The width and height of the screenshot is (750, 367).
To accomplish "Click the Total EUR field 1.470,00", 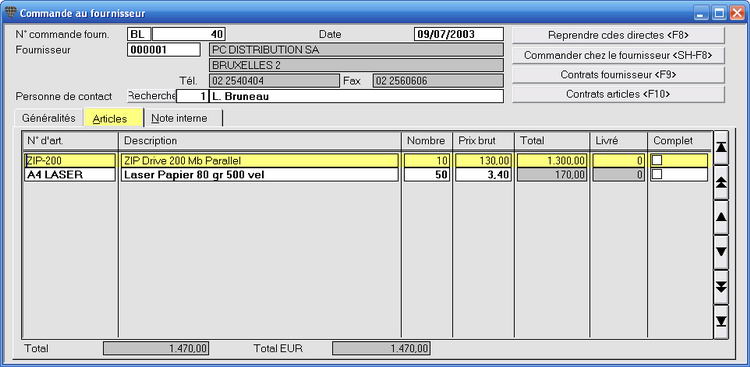I will click(x=381, y=349).
